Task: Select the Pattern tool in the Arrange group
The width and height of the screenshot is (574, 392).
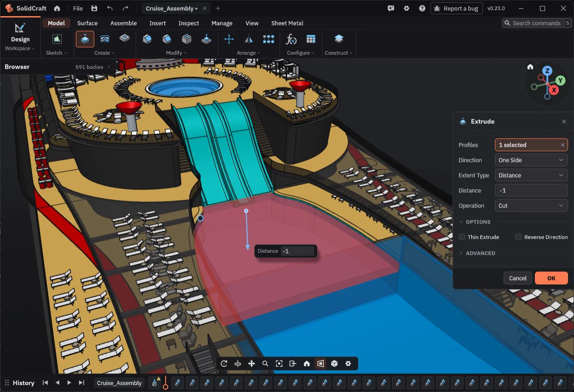Action: (x=269, y=39)
